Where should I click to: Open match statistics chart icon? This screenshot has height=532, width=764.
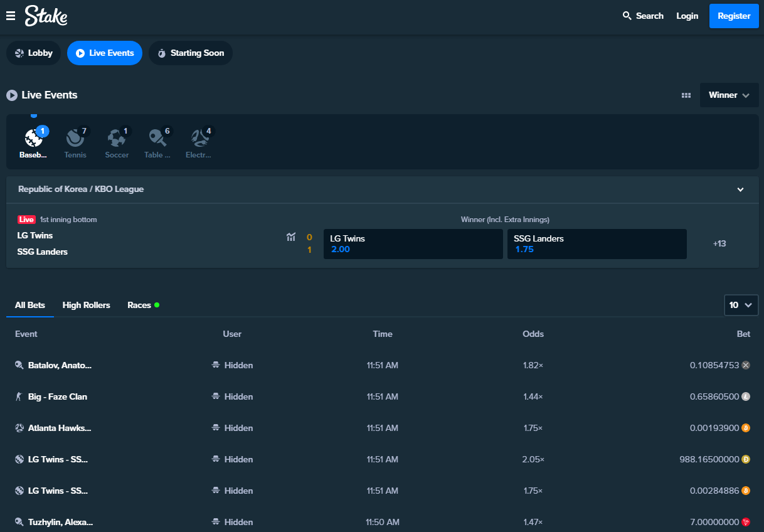point(291,237)
